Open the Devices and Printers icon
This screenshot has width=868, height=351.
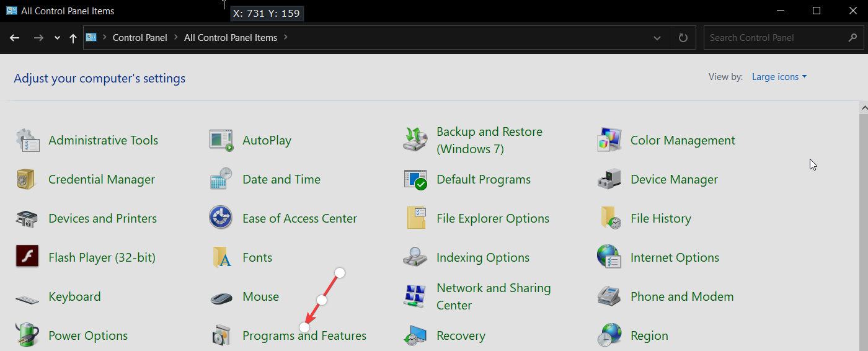click(28, 218)
